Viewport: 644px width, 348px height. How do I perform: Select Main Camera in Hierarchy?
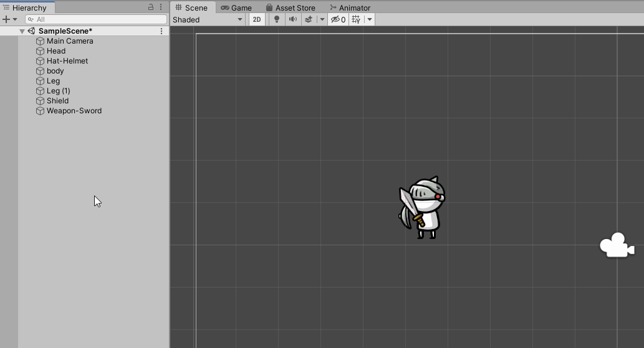[70, 41]
